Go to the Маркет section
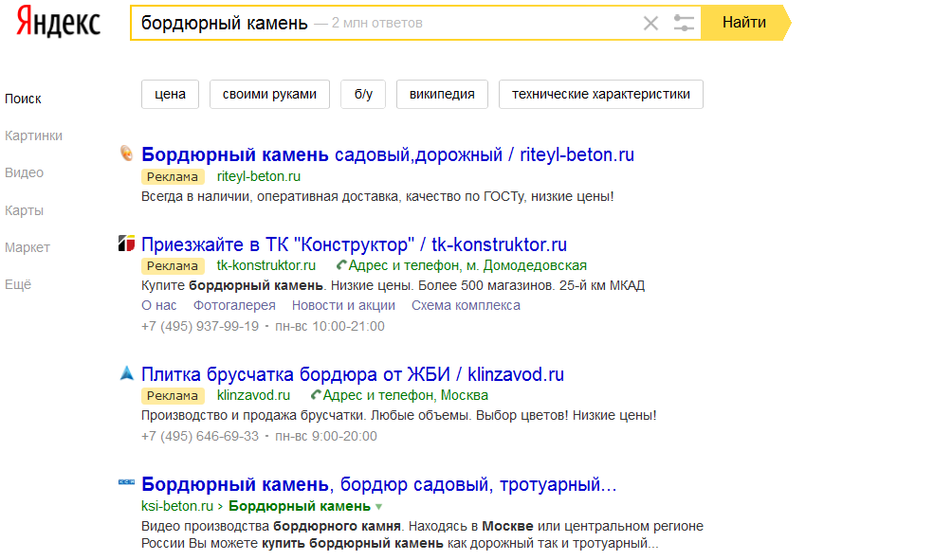952x560 pixels. pos(27,247)
